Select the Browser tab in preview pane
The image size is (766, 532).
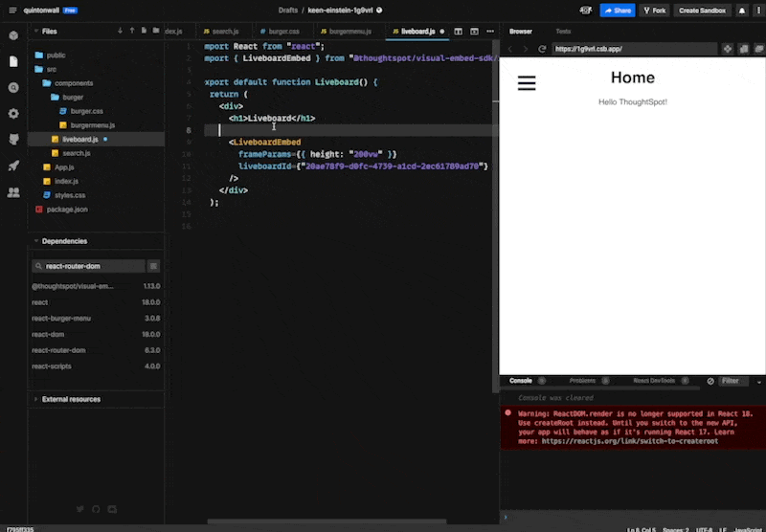click(521, 32)
